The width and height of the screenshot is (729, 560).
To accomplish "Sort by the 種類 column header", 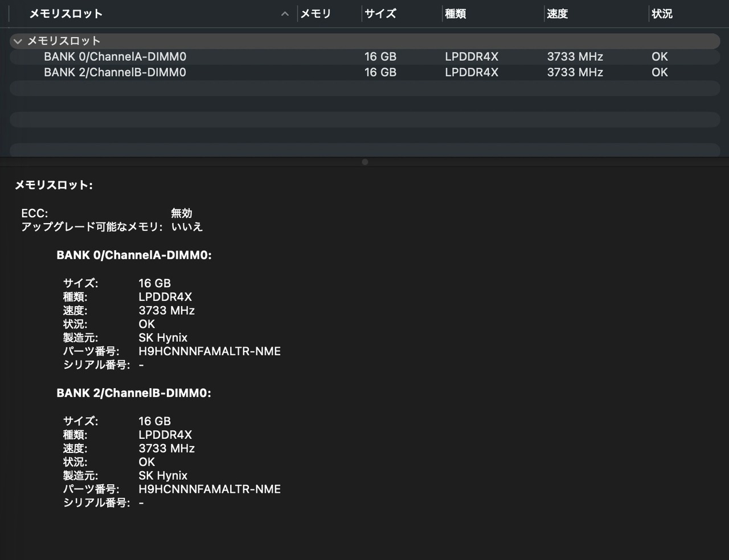I will tap(456, 14).
